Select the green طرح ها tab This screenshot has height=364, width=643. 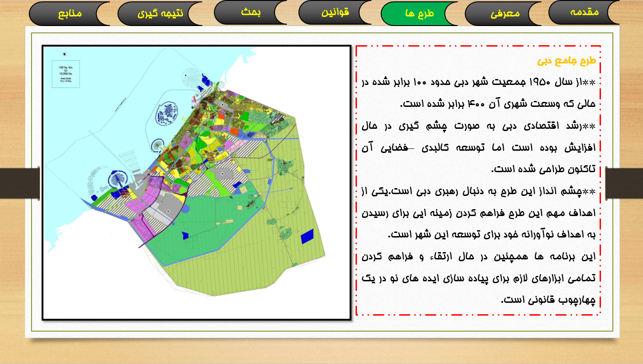tap(419, 14)
